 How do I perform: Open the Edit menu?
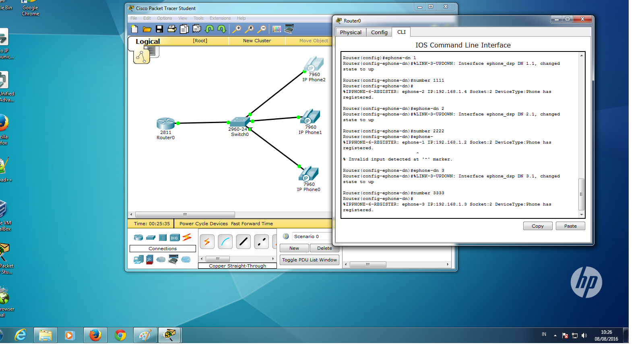[147, 18]
